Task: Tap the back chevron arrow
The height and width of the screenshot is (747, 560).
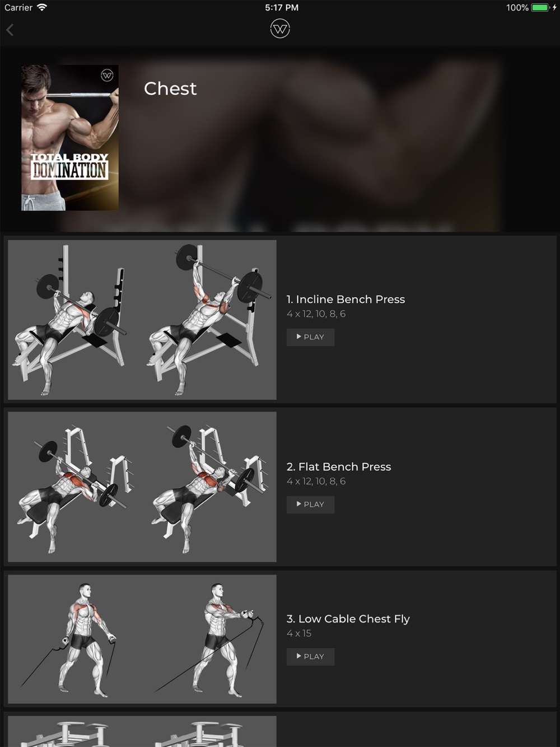Action: [10, 30]
